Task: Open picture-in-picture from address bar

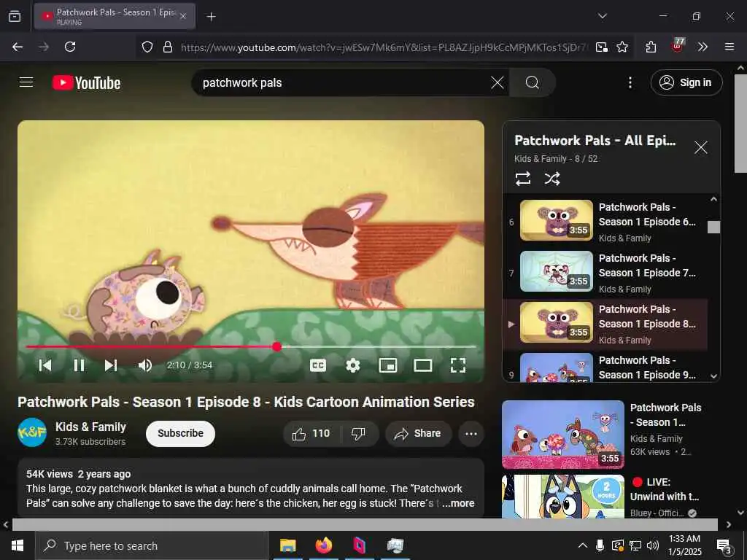Action: (x=602, y=47)
